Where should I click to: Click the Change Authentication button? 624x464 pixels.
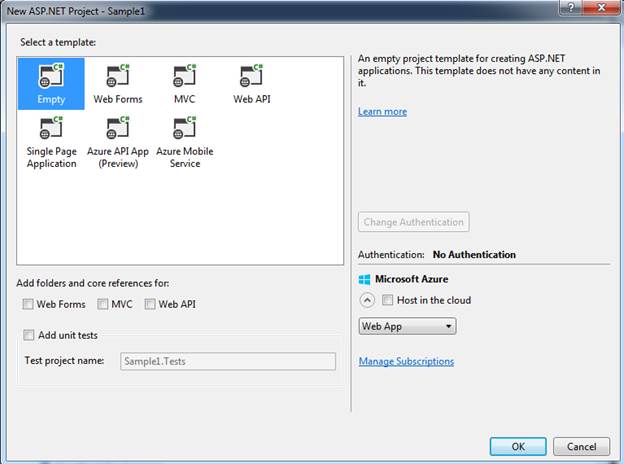pos(413,222)
